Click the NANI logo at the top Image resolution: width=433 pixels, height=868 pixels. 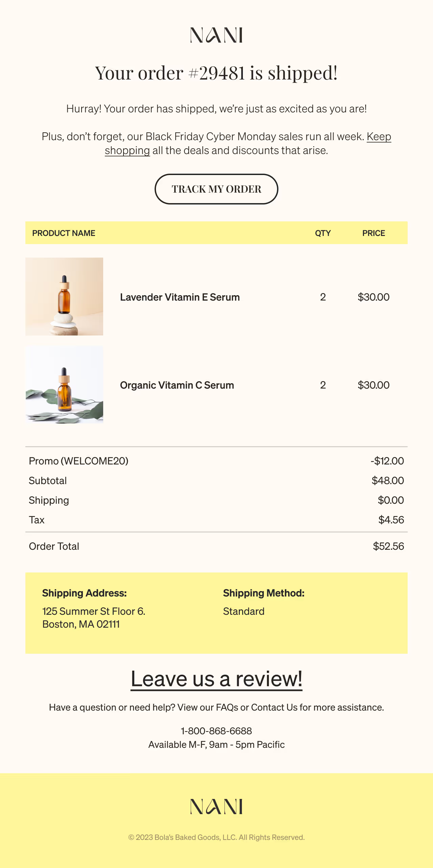(x=216, y=35)
